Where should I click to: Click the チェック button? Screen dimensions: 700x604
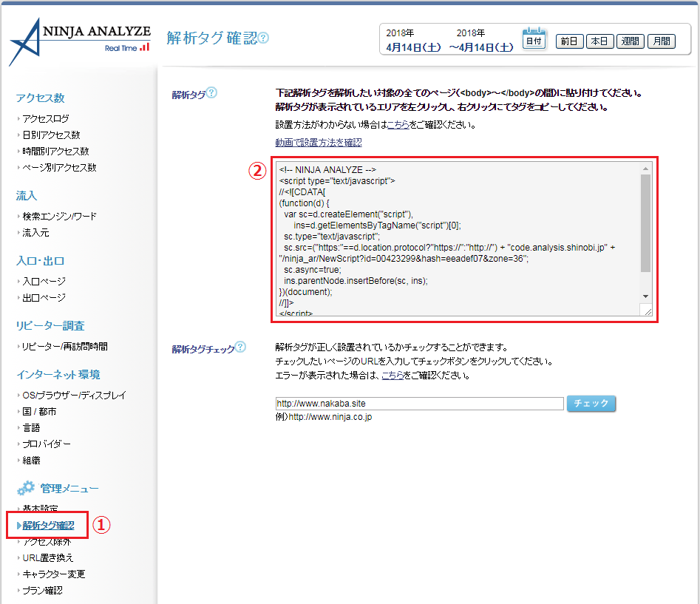click(x=591, y=404)
